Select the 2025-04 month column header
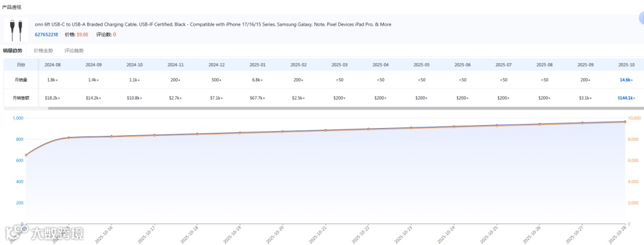This screenshot has height=245, width=644. (380, 65)
